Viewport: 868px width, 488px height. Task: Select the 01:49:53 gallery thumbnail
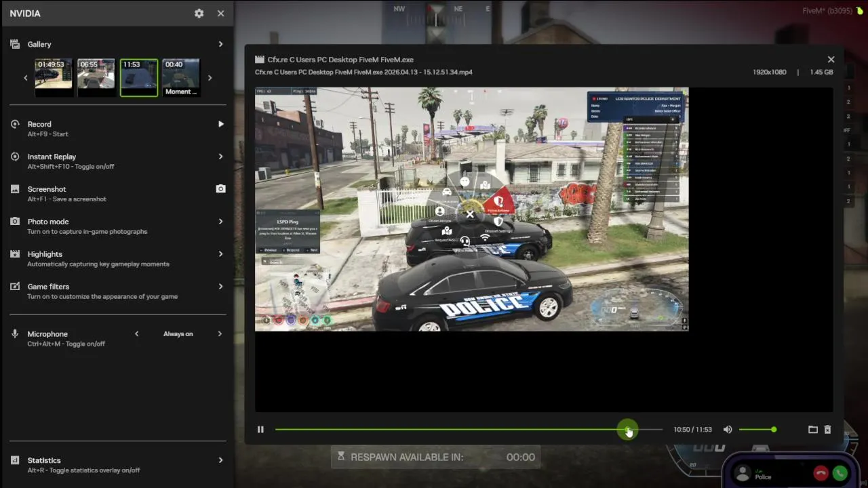(x=54, y=77)
